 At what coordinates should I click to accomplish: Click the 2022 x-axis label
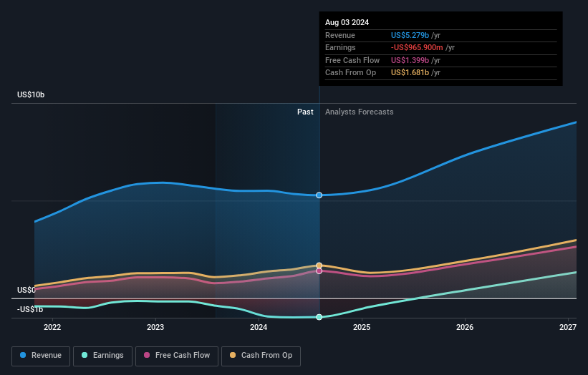pyautogui.click(x=52, y=327)
